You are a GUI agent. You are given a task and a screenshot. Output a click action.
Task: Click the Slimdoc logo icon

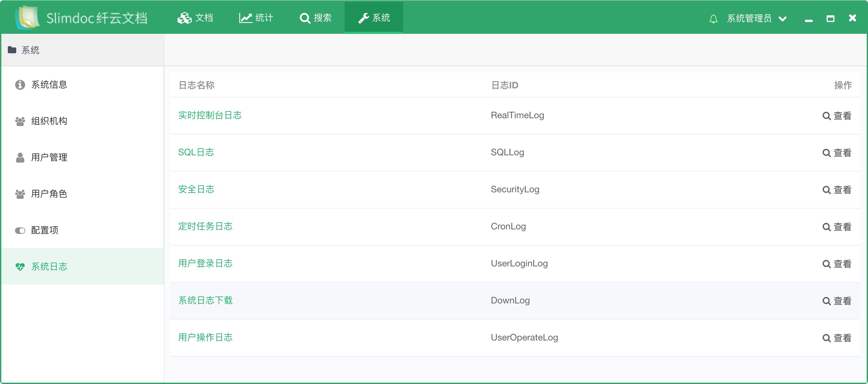tap(27, 18)
